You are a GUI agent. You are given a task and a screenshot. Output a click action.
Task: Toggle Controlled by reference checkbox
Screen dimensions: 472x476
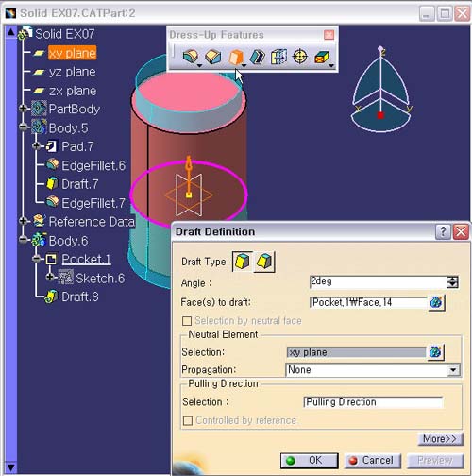tap(188, 420)
